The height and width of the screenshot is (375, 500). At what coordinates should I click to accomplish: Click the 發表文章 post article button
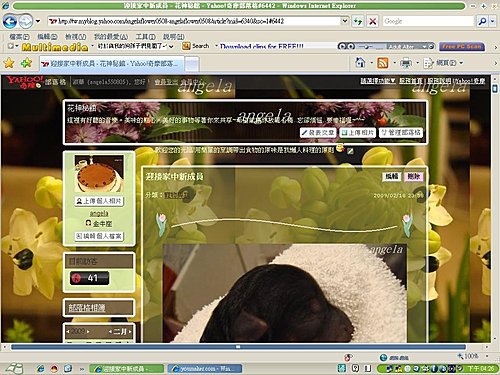click(318, 133)
